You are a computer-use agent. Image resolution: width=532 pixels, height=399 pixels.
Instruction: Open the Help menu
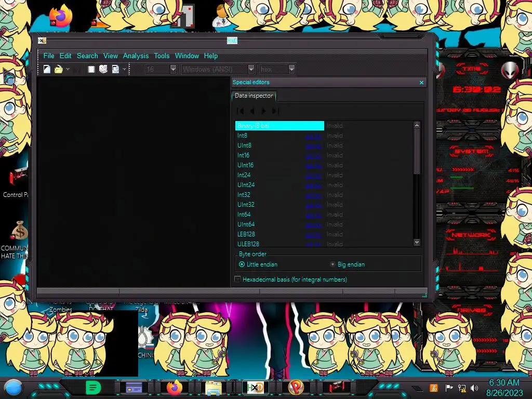(211, 56)
